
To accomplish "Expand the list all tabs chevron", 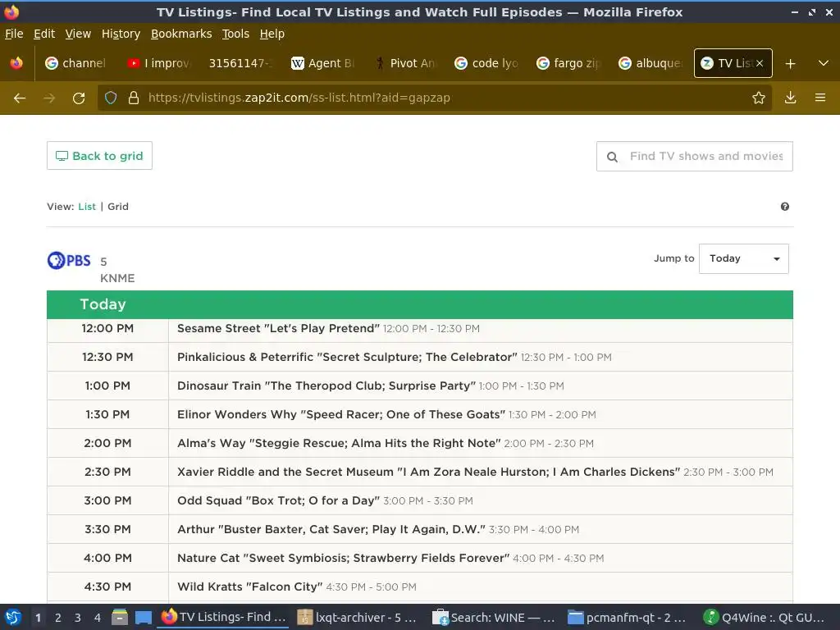I will 824,63.
